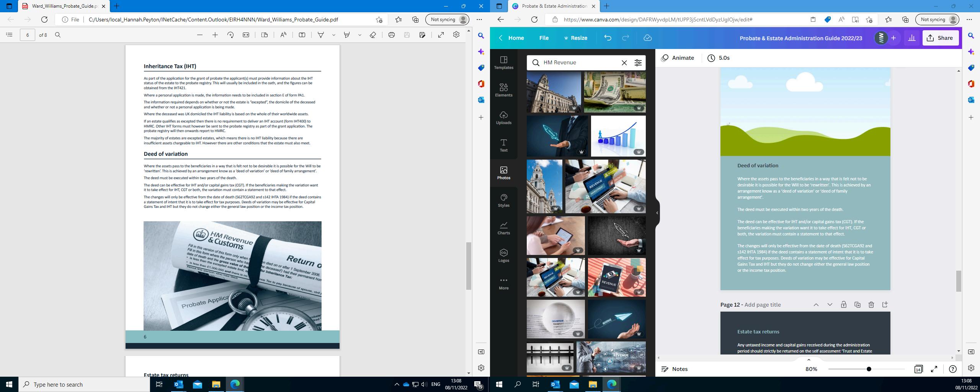
Task: Duplicate Page 12 in Canva
Action: pyautogui.click(x=857, y=305)
